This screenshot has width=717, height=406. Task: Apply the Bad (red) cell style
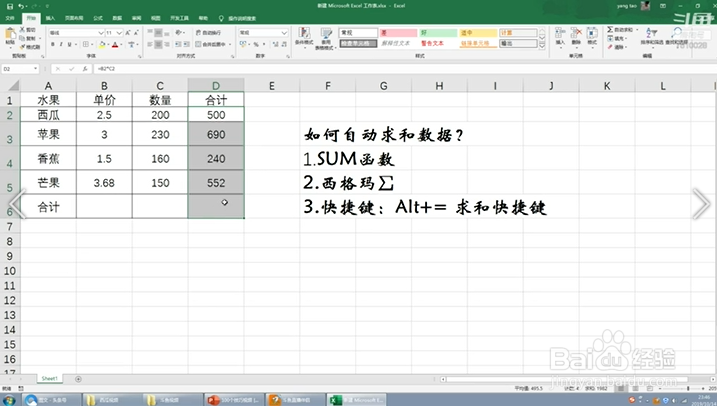398,32
